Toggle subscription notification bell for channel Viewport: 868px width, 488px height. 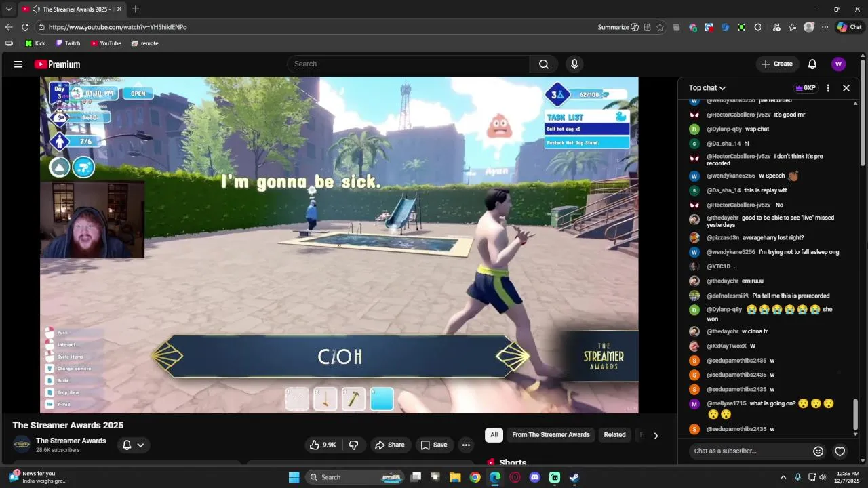(x=133, y=445)
